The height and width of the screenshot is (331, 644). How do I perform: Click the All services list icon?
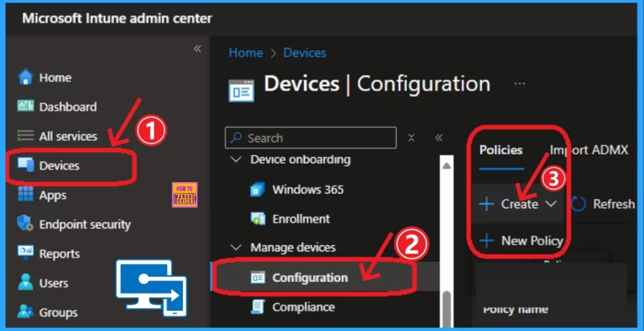point(25,136)
